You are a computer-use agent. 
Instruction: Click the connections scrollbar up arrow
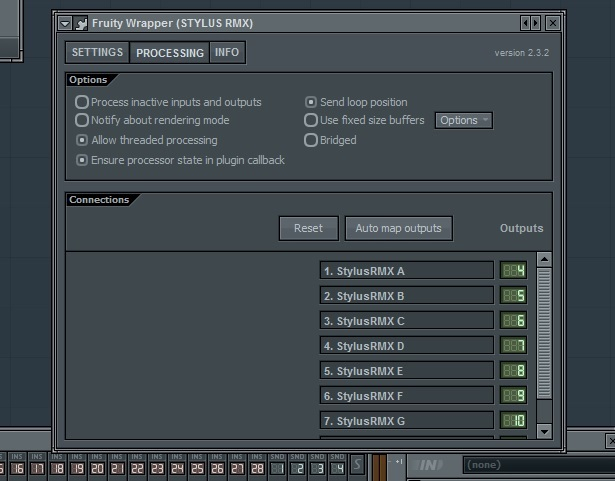(x=544, y=259)
